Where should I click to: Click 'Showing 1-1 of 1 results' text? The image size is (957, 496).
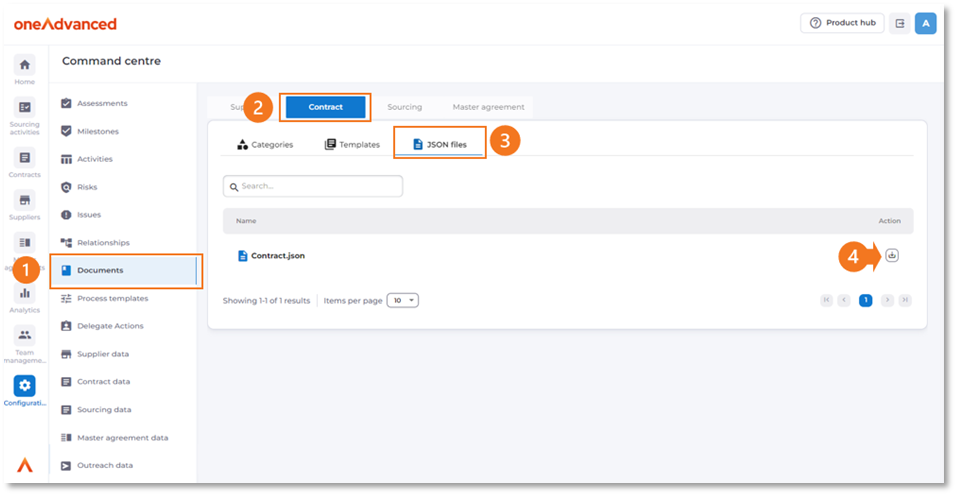click(266, 301)
